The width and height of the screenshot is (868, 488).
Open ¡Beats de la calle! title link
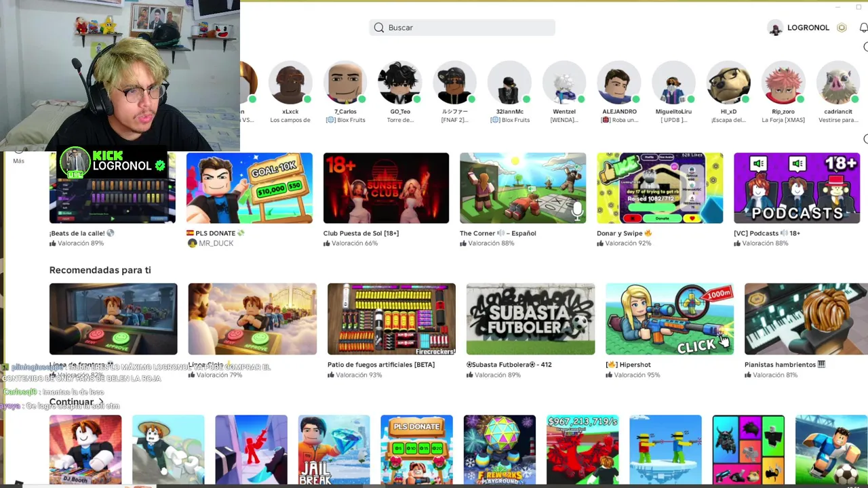click(82, 233)
